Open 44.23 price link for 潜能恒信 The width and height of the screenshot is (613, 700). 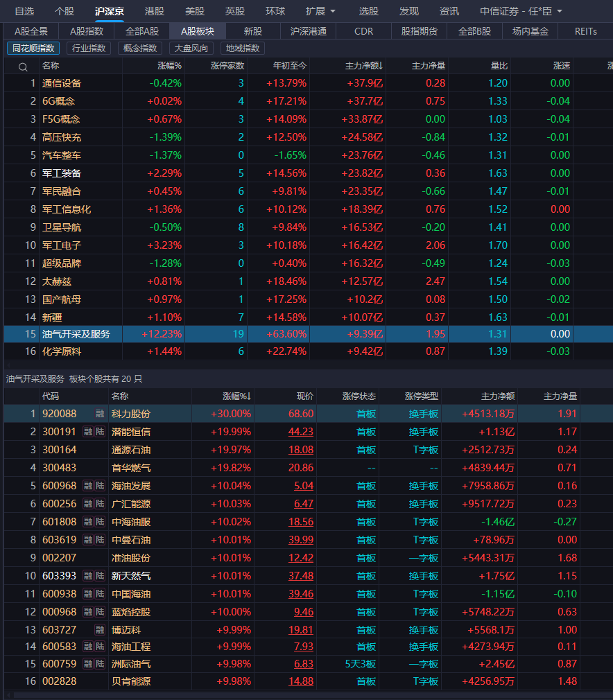coord(301,432)
